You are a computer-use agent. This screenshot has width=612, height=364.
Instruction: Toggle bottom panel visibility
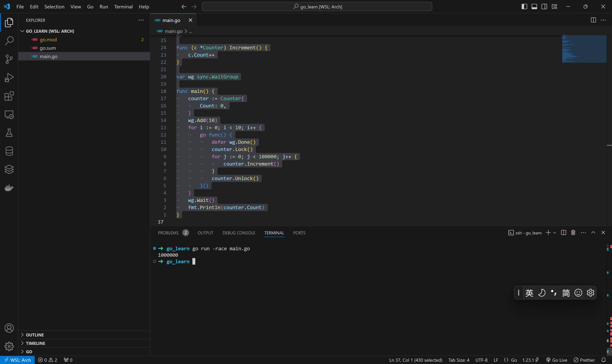[x=534, y=7]
